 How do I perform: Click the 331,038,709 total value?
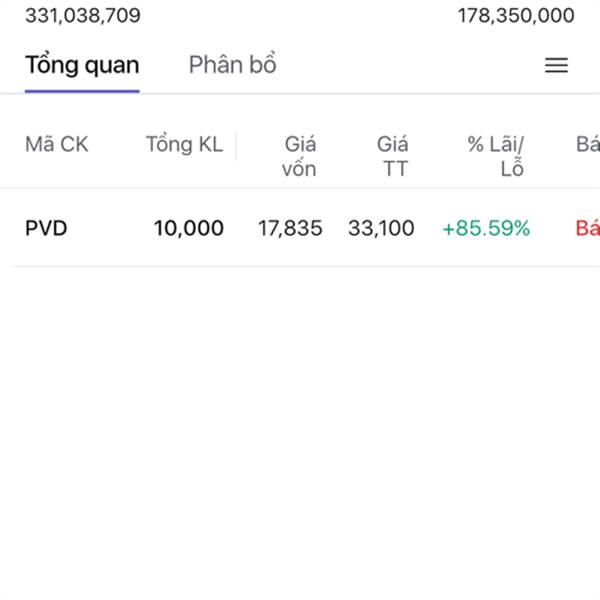click(83, 15)
